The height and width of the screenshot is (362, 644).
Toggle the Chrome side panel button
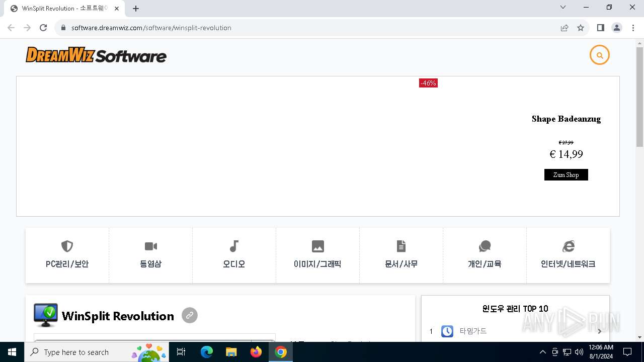(x=601, y=28)
